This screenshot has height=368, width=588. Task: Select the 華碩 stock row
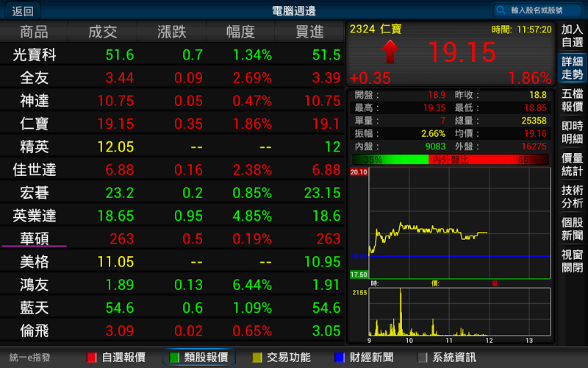tap(172, 238)
